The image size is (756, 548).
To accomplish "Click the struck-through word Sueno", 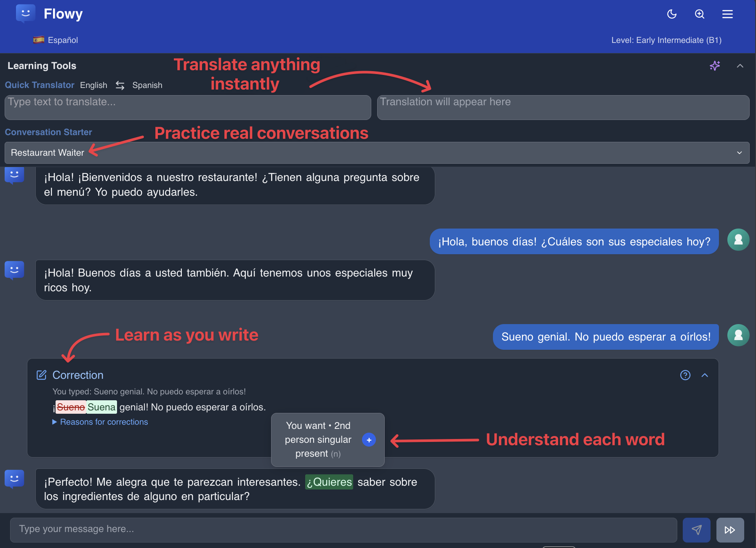I will click(71, 407).
